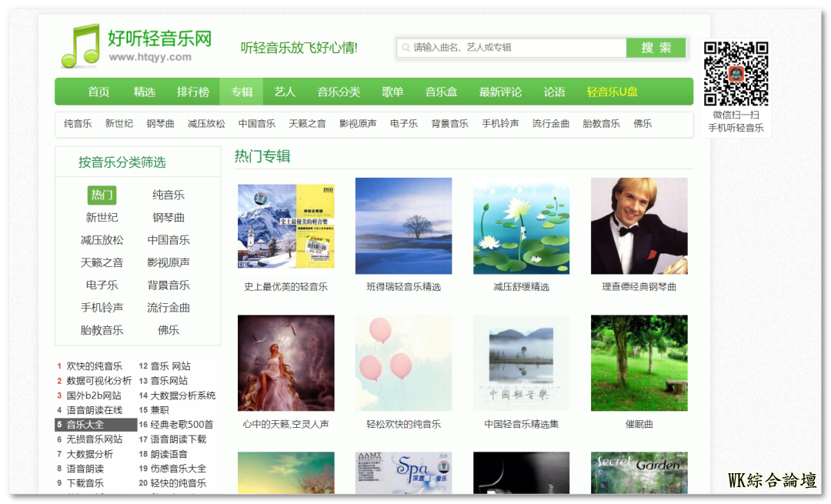Click 背景音乐 in the sub-navigation bar
831x504 pixels.
[x=449, y=123]
